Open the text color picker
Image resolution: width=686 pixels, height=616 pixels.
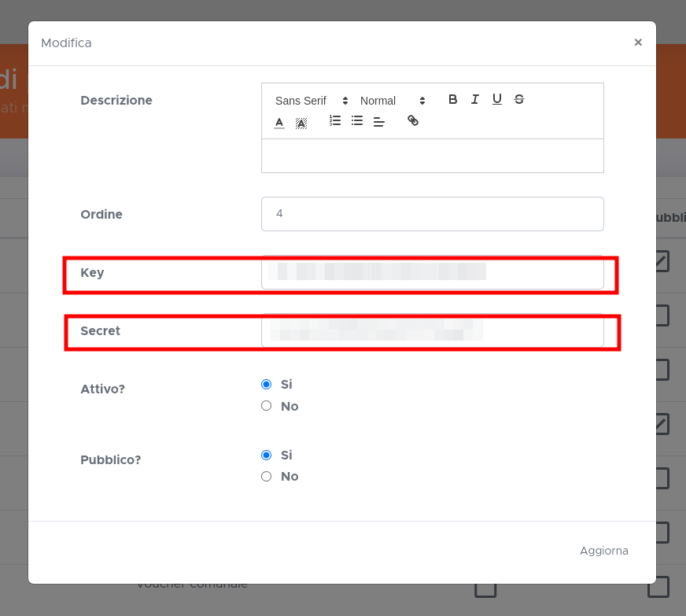click(x=279, y=122)
